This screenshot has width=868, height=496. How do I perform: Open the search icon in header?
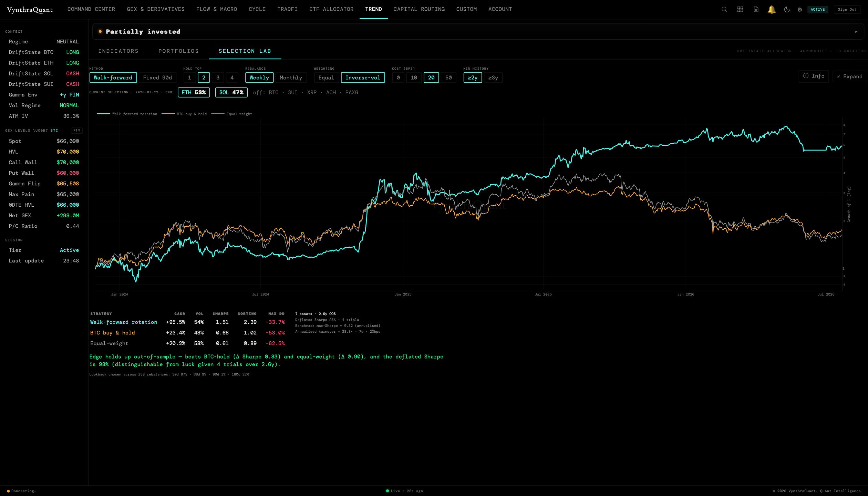tap(724, 9)
